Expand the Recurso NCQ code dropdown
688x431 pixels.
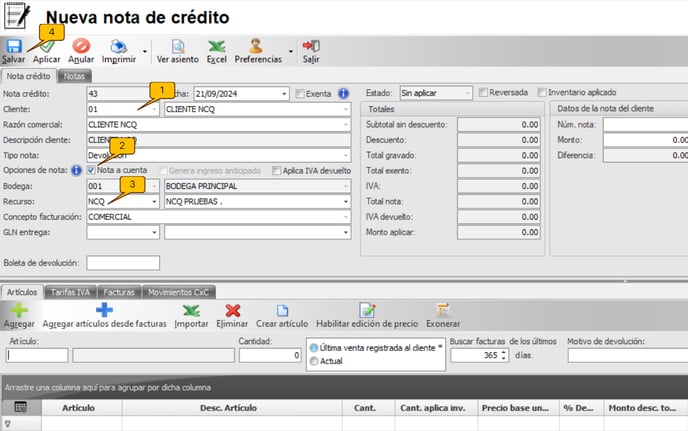(x=154, y=202)
